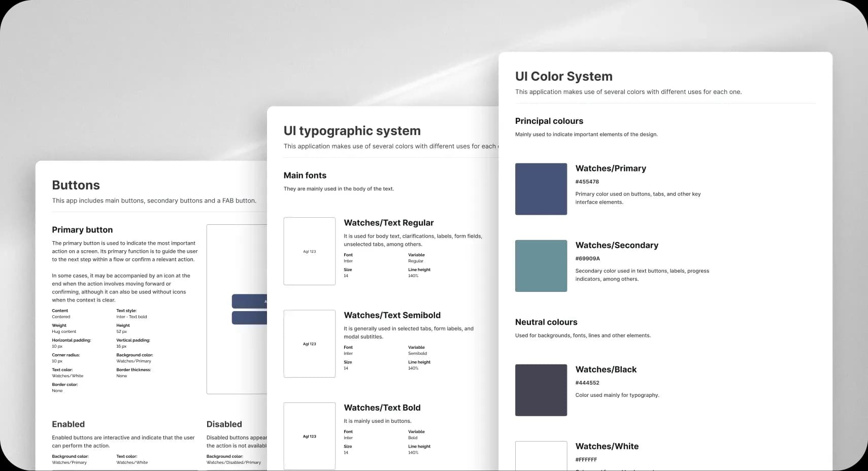Click the Watches/Primary blue color swatch
Image resolution: width=868 pixels, height=471 pixels.
(x=541, y=189)
